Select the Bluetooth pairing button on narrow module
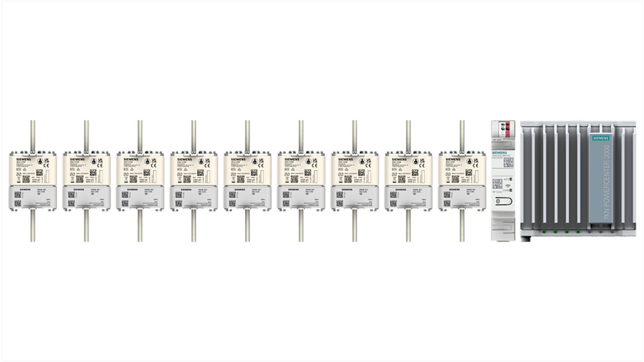Screen dimensions: 644x362 503,201
